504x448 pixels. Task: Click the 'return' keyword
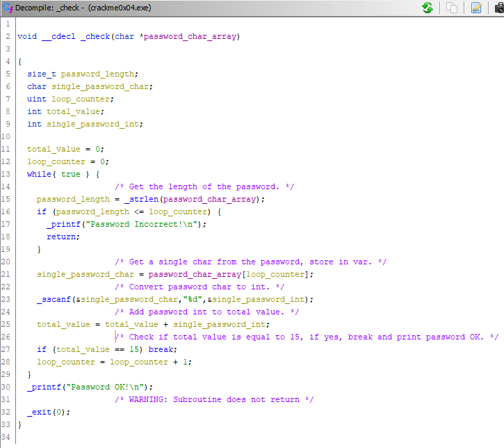click(61, 237)
